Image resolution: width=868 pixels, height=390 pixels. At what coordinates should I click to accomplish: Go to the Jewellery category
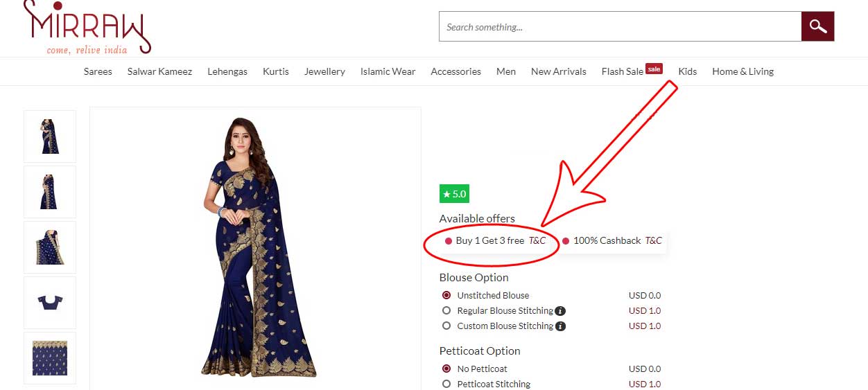(324, 71)
